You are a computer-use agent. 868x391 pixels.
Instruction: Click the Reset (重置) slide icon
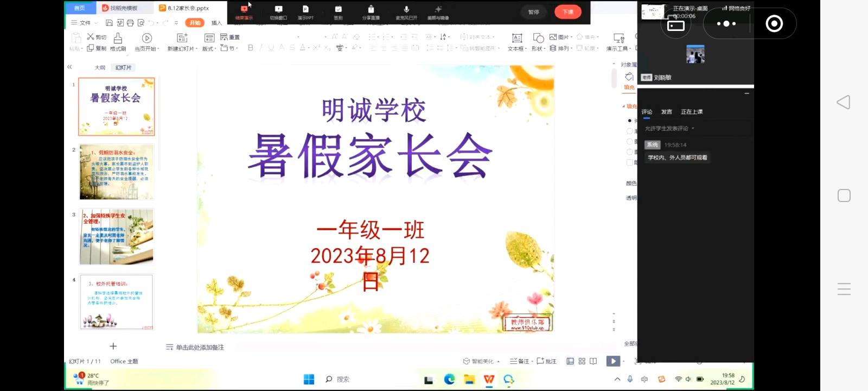pos(224,37)
